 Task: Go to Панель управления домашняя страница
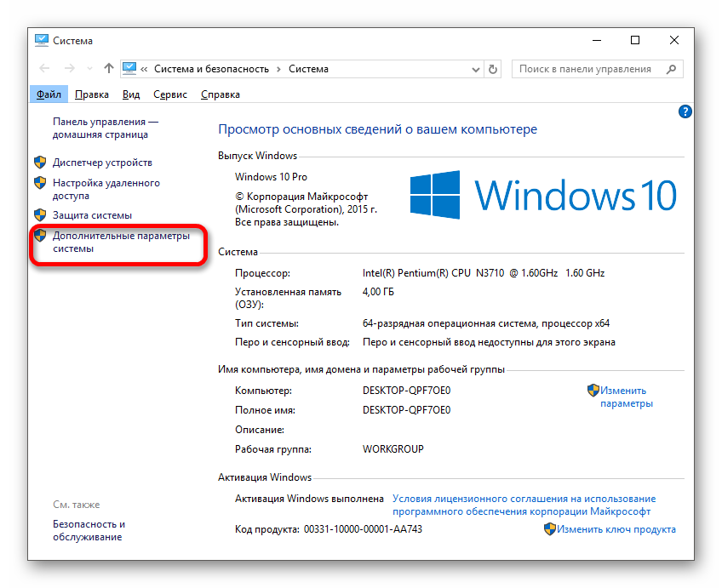click(x=106, y=128)
